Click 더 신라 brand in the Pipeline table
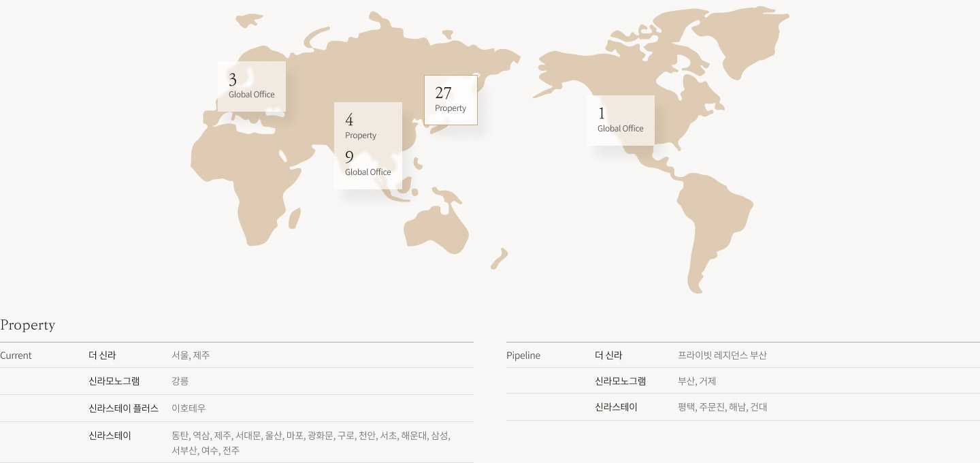 tap(608, 355)
